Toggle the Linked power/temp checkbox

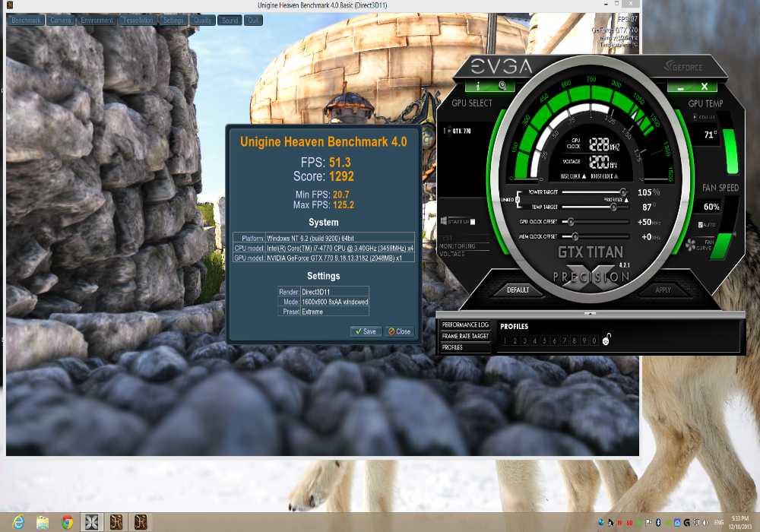tap(518, 199)
